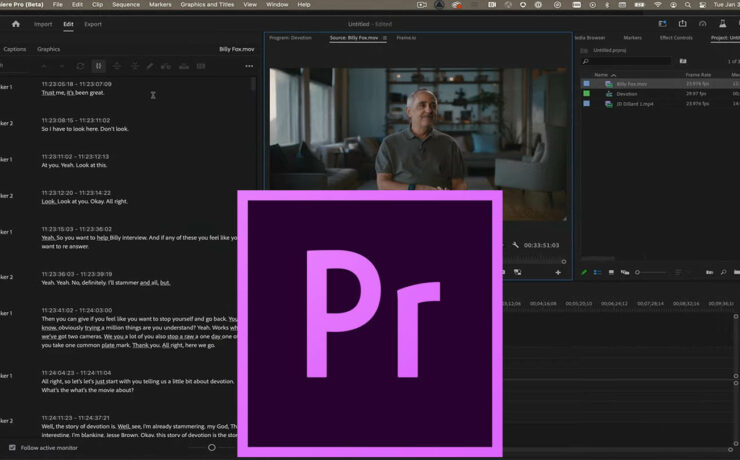Click the Devotion sequence icon

(x=609, y=94)
